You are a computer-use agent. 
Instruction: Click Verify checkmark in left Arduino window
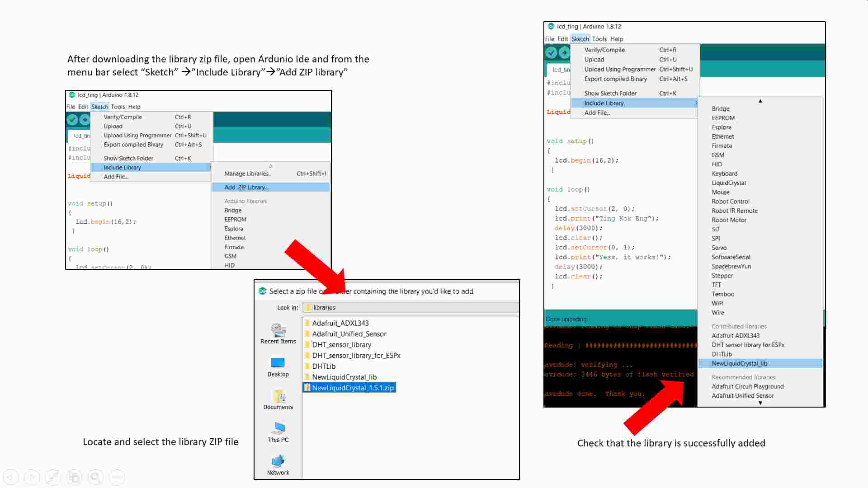[72, 120]
